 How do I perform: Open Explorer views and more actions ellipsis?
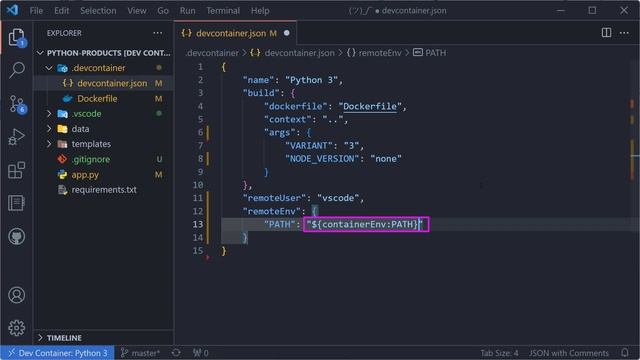[158, 33]
